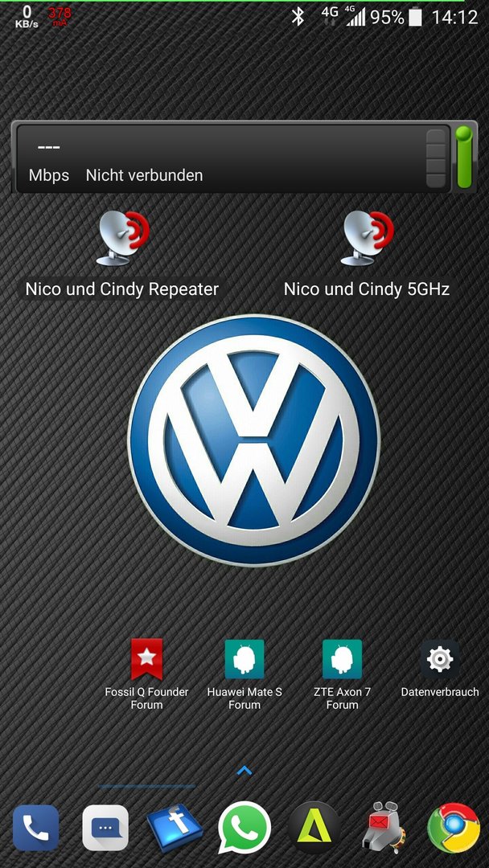Tap the 0 KB/s network speed indicator
Viewport: 489px width, 868px height.
coord(27,17)
